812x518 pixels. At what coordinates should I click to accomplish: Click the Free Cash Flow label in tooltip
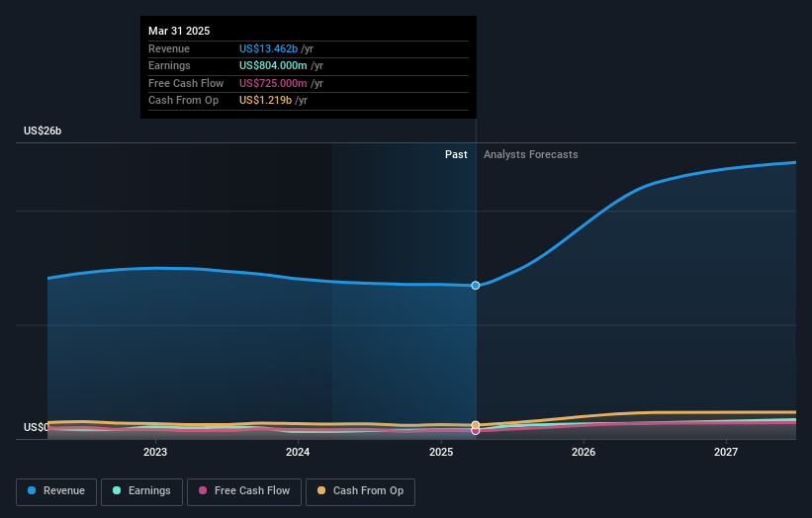[x=186, y=83]
